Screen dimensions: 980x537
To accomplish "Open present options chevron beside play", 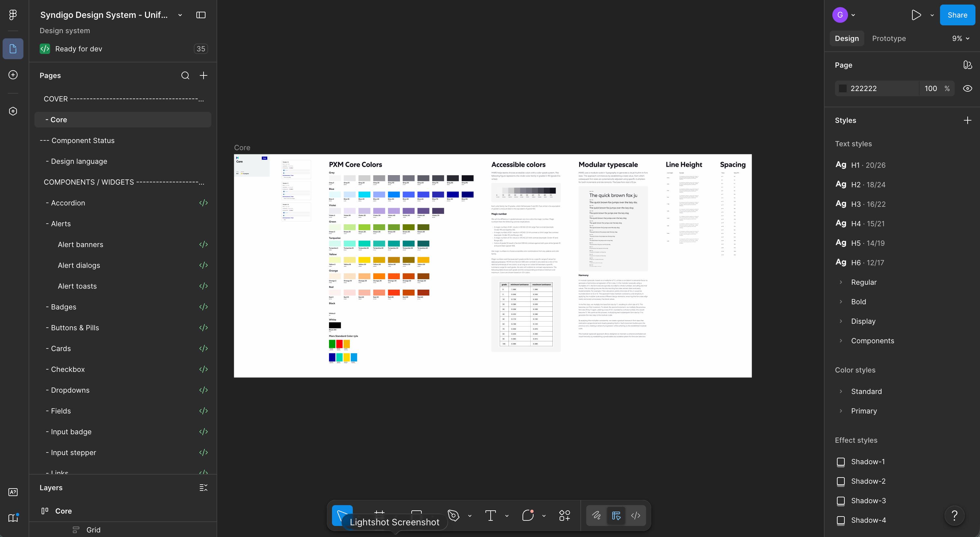I will [932, 15].
